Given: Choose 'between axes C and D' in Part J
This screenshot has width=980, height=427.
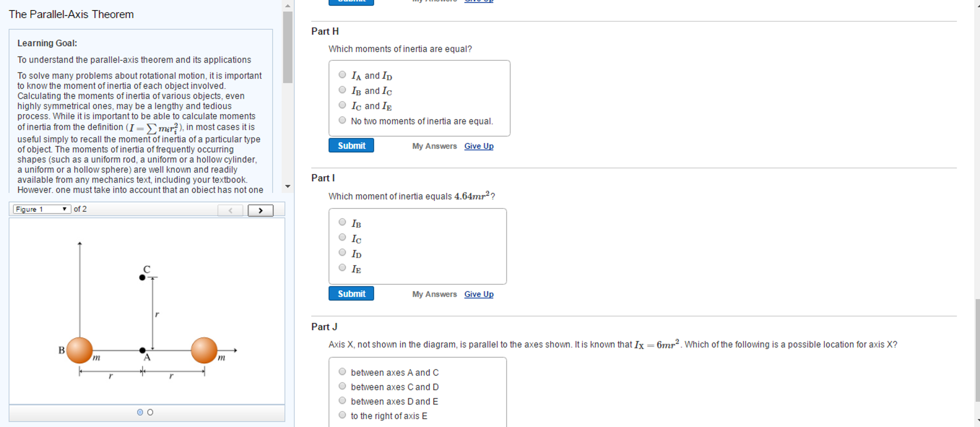Looking at the screenshot, I should tap(342, 385).
